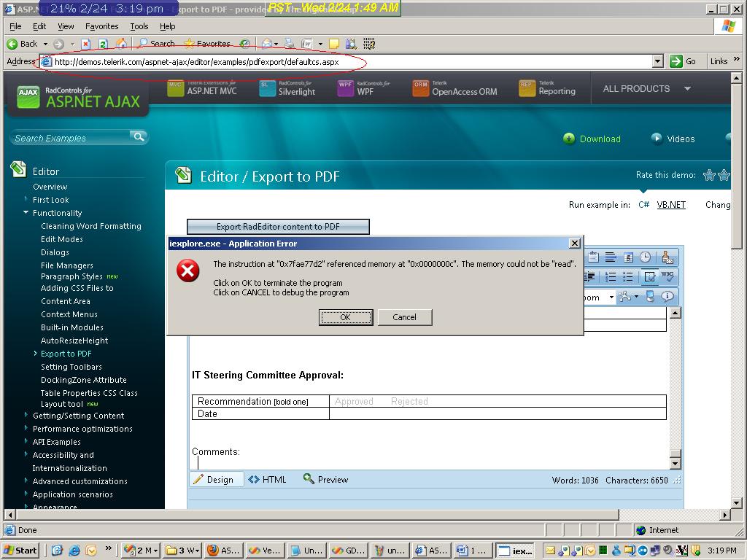
Task: Click the Insert Time clock icon
Action: coord(645,257)
